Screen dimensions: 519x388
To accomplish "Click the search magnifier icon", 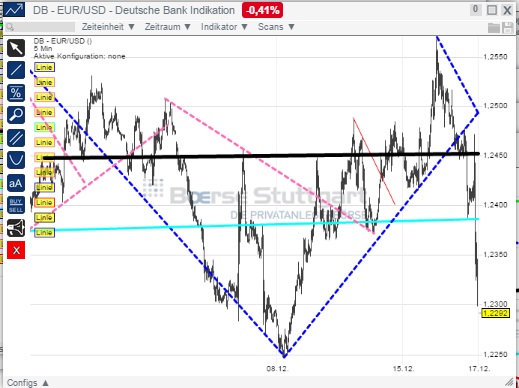I will pyautogui.click(x=10, y=27).
